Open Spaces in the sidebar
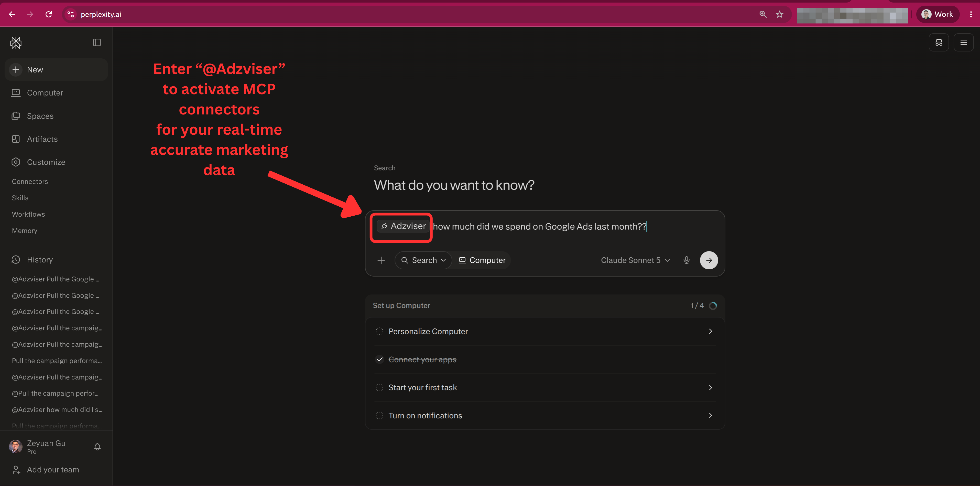 point(56,116)
